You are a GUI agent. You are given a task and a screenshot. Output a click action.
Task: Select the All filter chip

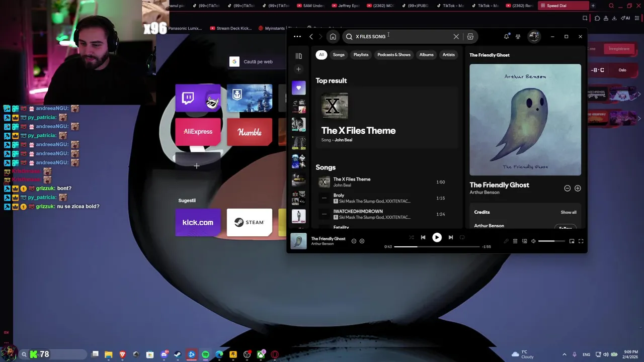pos(321,54)
